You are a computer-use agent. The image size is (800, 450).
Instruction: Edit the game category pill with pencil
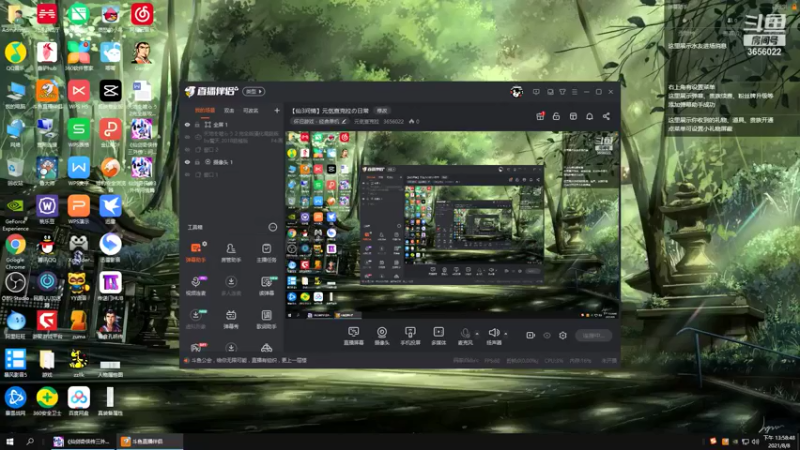point(319,121)
